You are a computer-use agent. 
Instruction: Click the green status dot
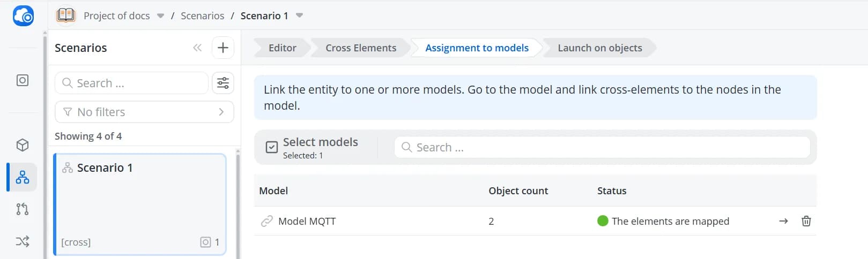(603, 221)
